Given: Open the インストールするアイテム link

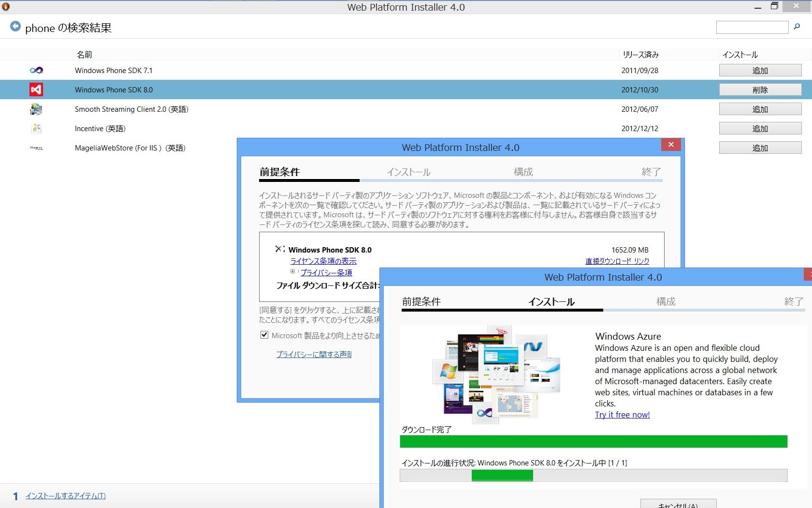Looking at the screenshot, I should [x=65, y=496].
